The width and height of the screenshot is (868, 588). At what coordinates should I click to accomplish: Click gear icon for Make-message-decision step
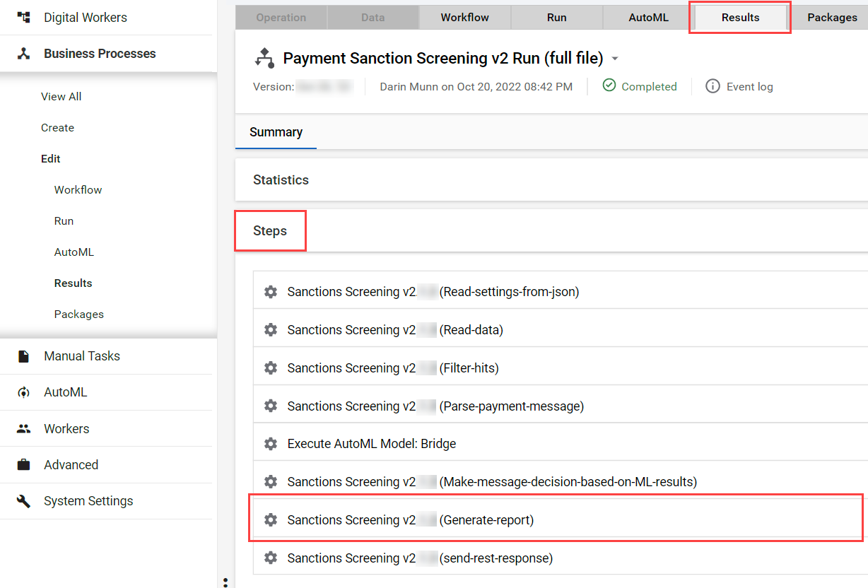271,482
